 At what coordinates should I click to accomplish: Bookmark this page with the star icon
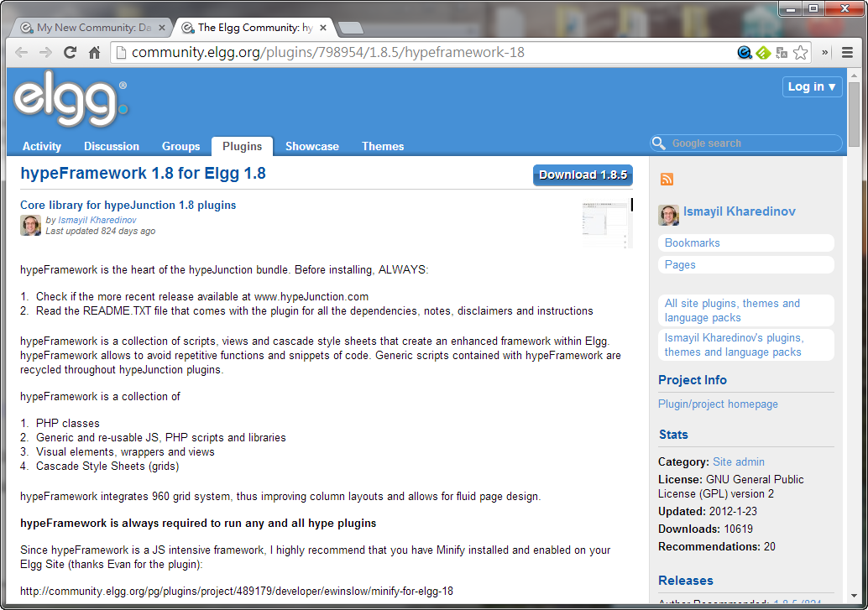(801, 53)
